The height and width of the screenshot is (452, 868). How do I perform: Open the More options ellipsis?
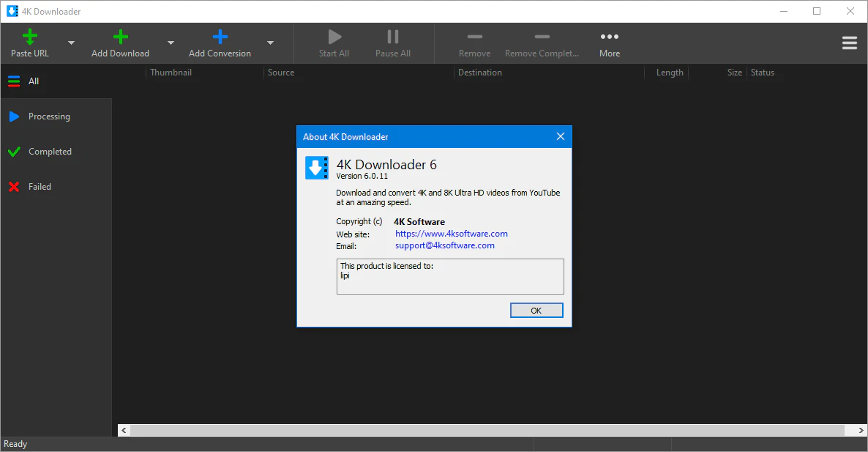(609, 37)
